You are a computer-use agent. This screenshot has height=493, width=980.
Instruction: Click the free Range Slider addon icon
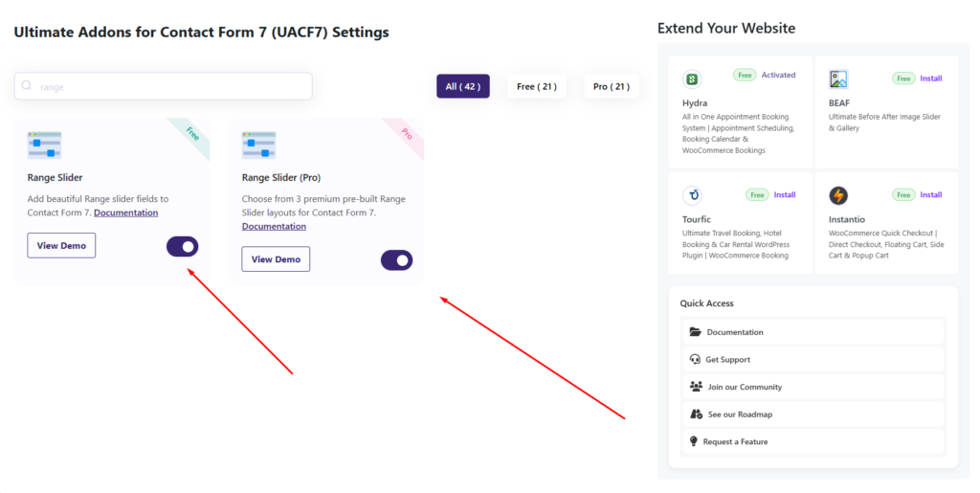pyautogui.click(x=44, y=145)
